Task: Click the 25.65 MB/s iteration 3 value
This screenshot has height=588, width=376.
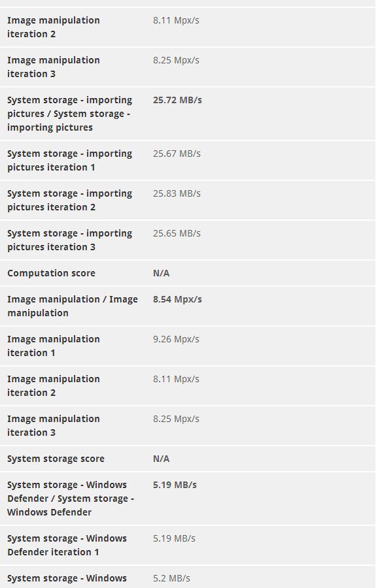Action: tap(177, 233)
